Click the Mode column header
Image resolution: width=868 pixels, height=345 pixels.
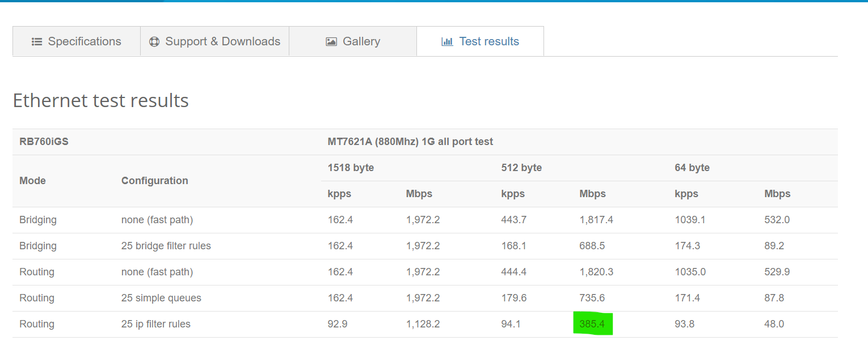(32, 181)
